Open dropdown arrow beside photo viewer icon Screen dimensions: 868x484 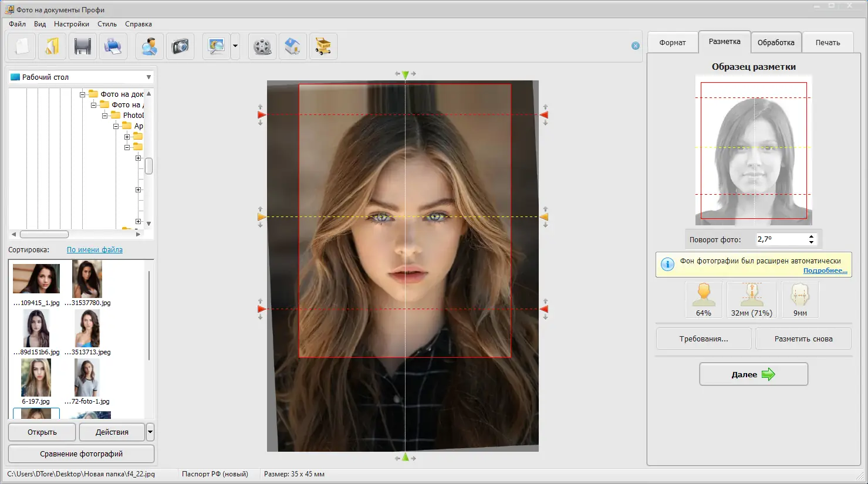[235, 46]
